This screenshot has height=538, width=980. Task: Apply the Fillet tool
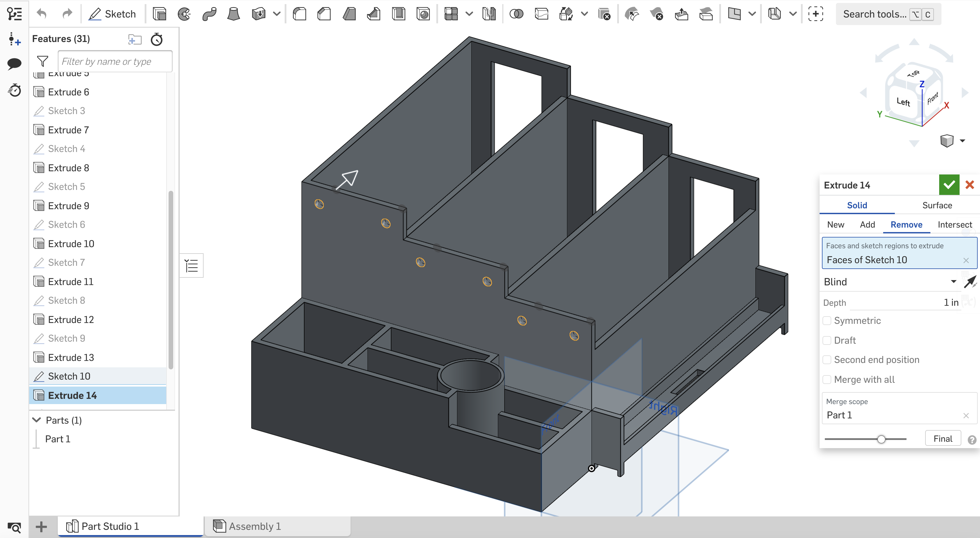pos(300,14)
